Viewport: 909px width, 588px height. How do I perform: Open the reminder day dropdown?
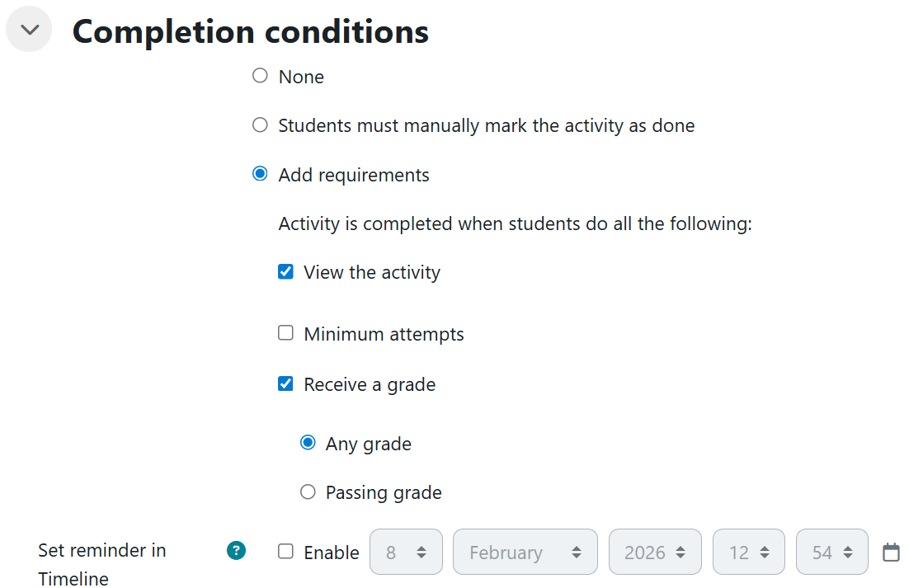(406, 553)
